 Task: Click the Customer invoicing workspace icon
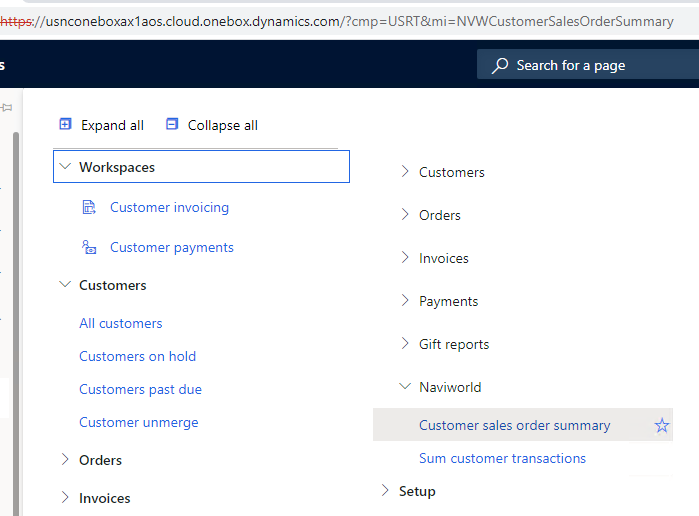(89, 207)
